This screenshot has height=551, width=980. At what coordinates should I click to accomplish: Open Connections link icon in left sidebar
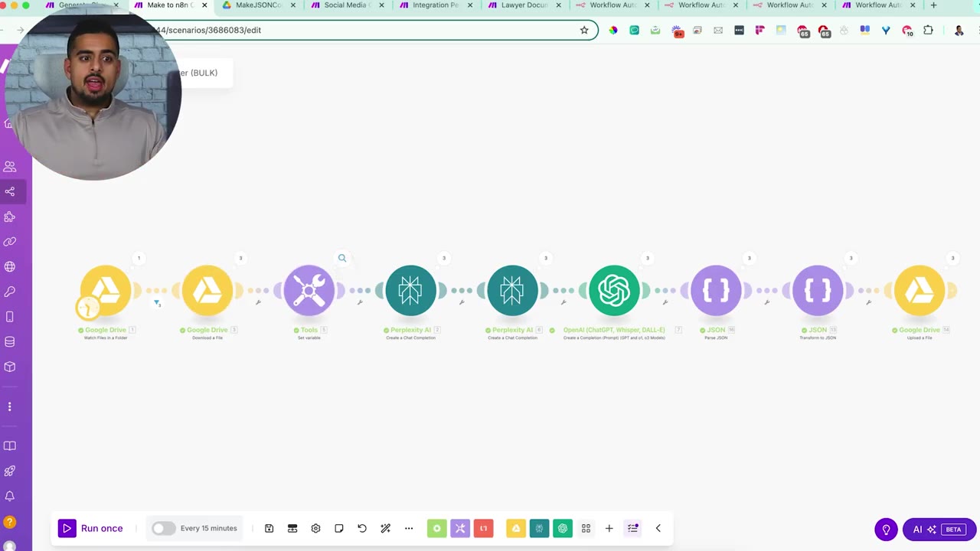click(x=10, y=242)
